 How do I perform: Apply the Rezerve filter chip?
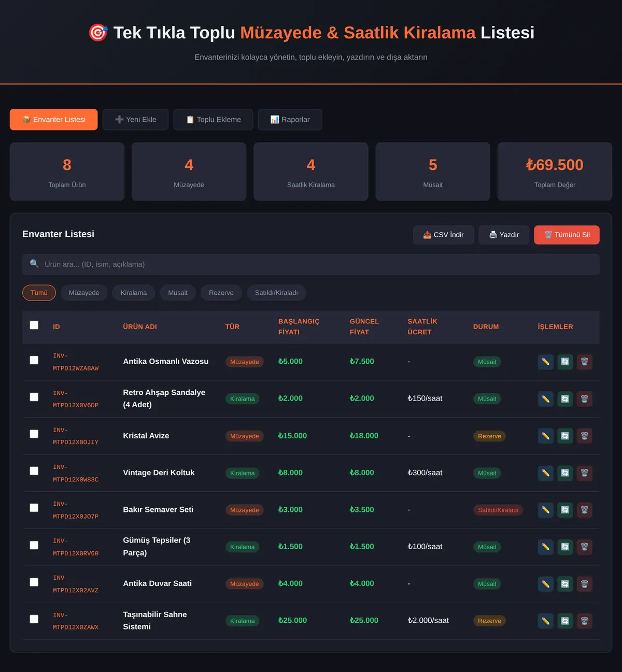221,293
